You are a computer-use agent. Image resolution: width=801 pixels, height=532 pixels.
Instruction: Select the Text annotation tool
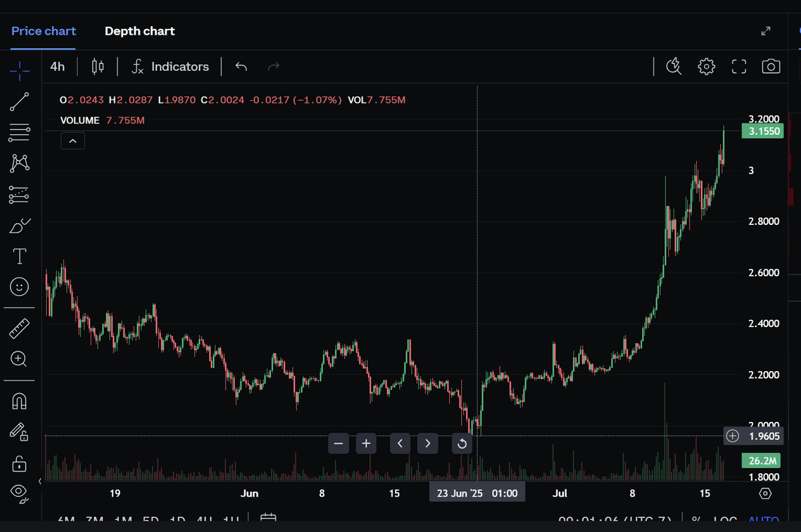(x=19, y=256)
